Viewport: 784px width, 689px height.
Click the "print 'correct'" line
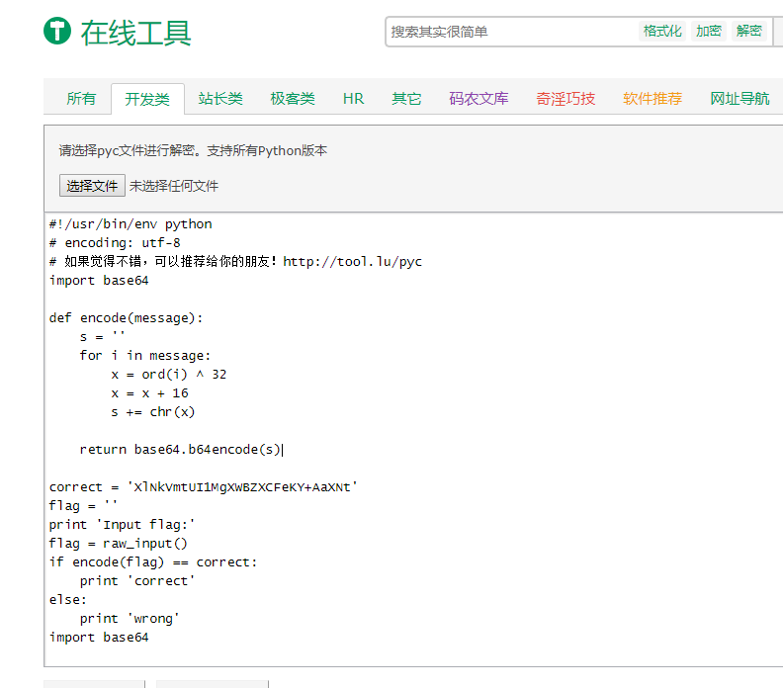coord(137,581)
